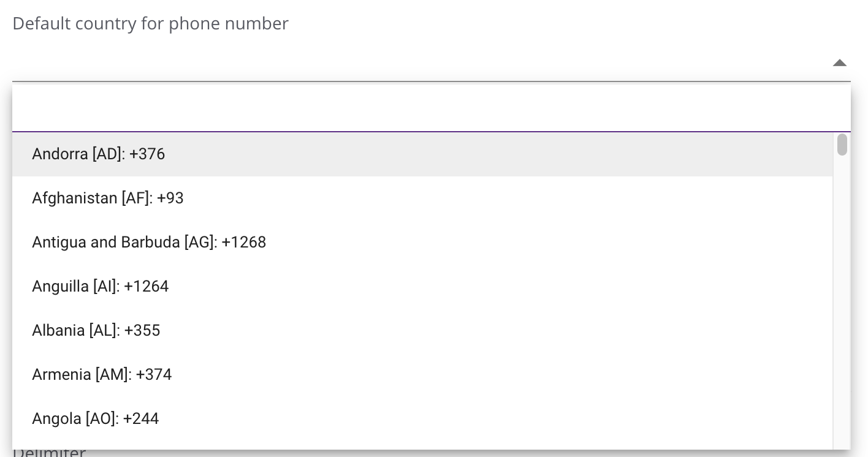Image resolution: width=868 pixels, height=457 pixels.
Task: Pick Angola [AO]: +244 option
Action: (96, 418)
